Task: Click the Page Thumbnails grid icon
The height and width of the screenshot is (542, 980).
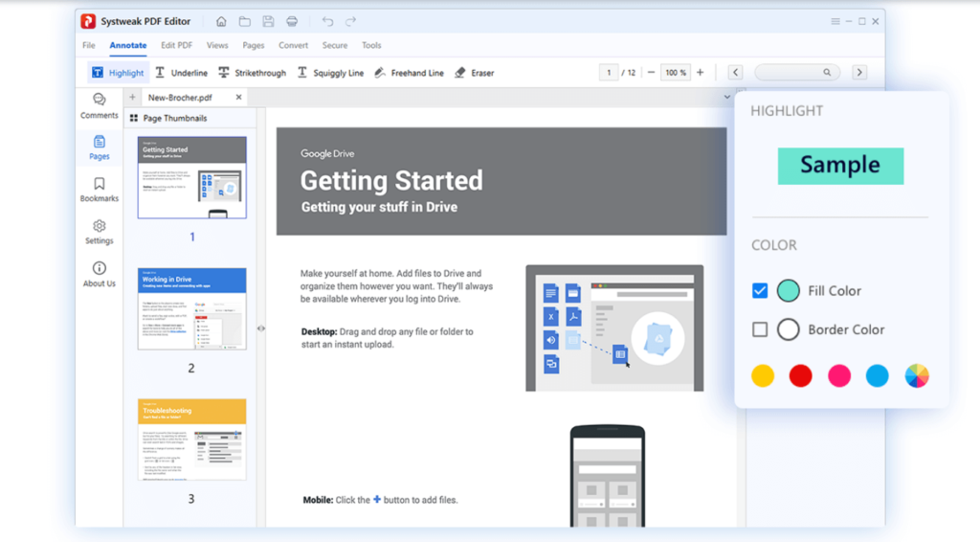Action: click(134, 118)
